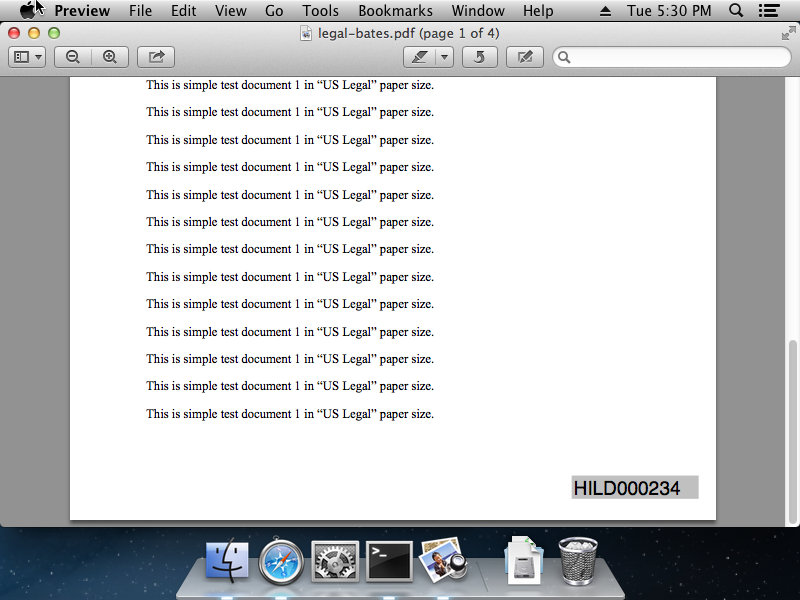Show the Edit (markup) toolbar

524,57
